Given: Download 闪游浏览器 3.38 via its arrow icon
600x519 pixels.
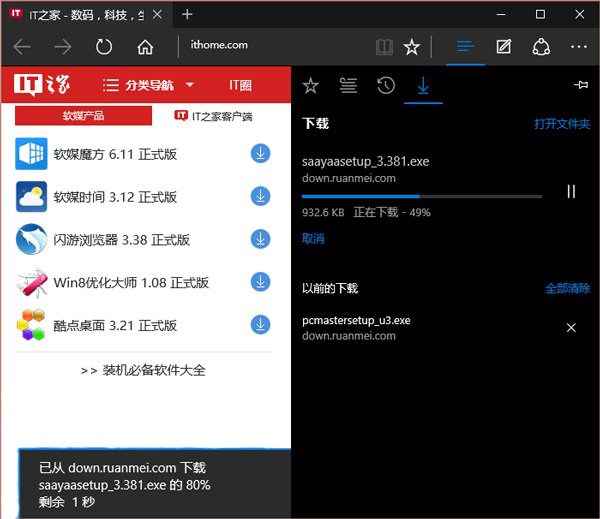Looking at the screenshot, I should pos(261,239).
